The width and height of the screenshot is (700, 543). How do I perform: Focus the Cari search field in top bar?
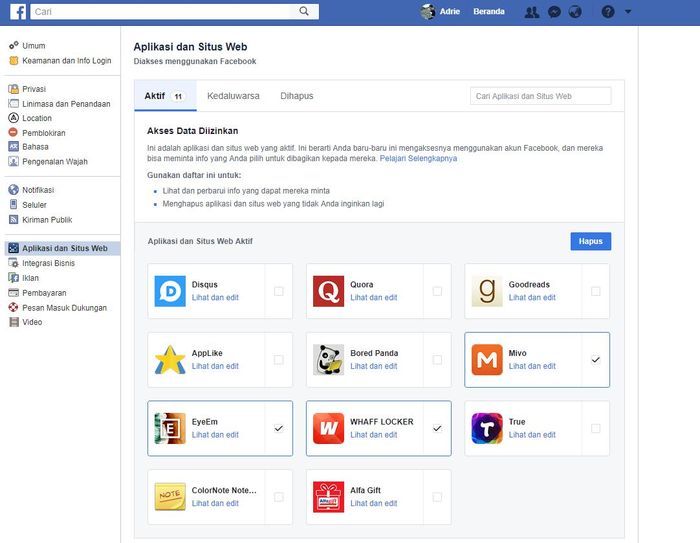175,12
